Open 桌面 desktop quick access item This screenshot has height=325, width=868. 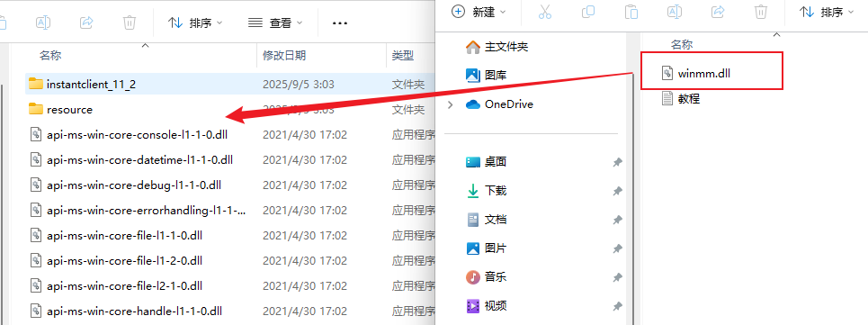(486, 162)
